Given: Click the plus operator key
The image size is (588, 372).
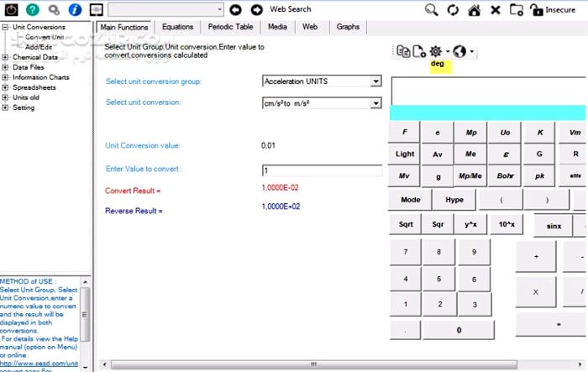Looking at the screenshot, I should pos(536,256).
